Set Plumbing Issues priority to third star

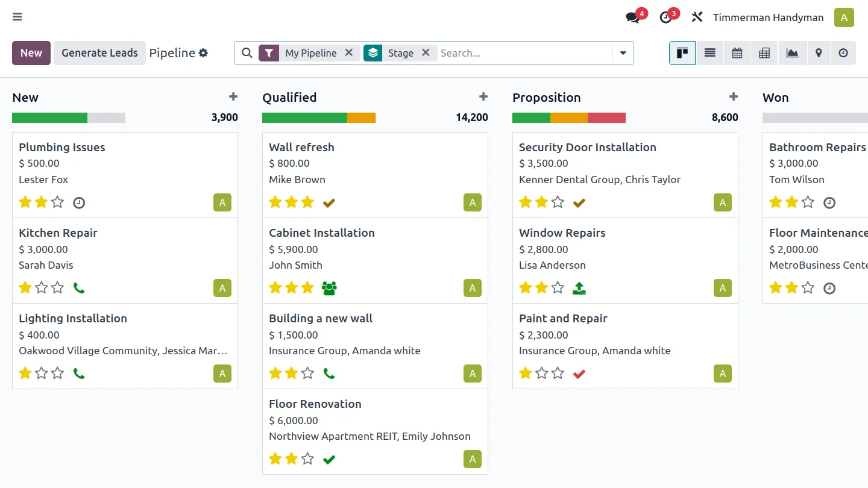tap(57, 202)
